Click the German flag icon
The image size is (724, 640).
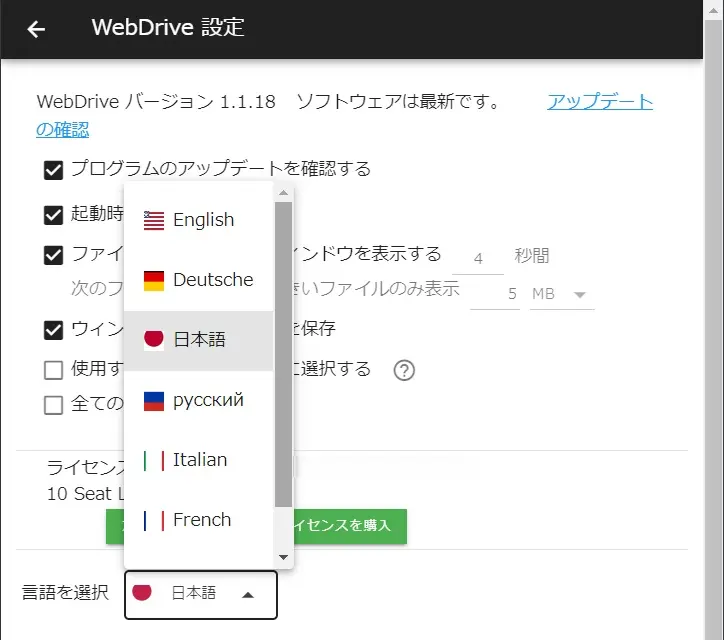[x=154, y=280]
